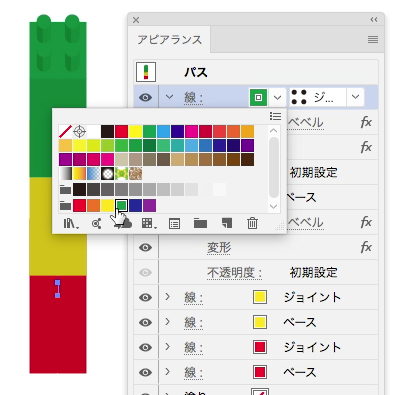Click 線 label of red ベース row
Screen dimensions: 408x395
(x=193, y=373)
